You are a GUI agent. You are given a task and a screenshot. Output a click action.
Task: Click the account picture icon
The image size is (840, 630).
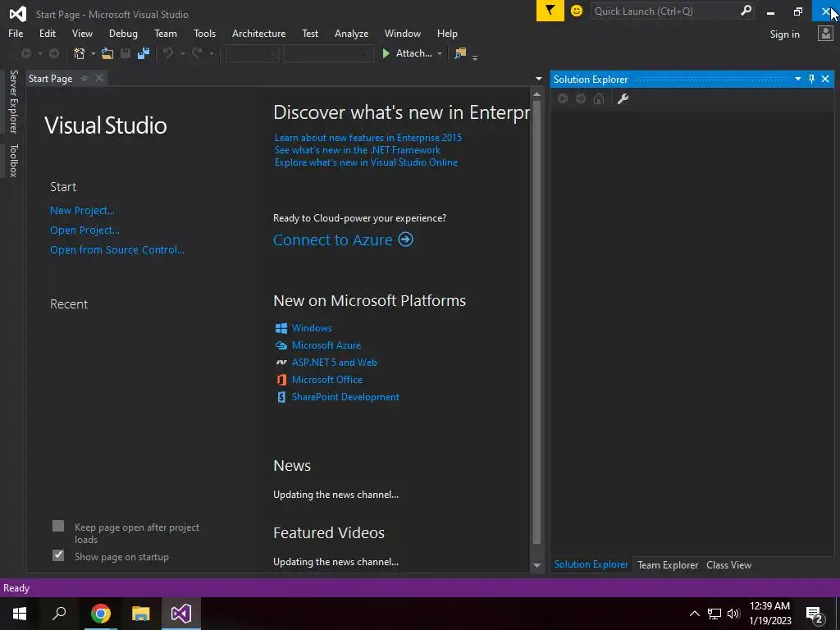tap(825, 34)
